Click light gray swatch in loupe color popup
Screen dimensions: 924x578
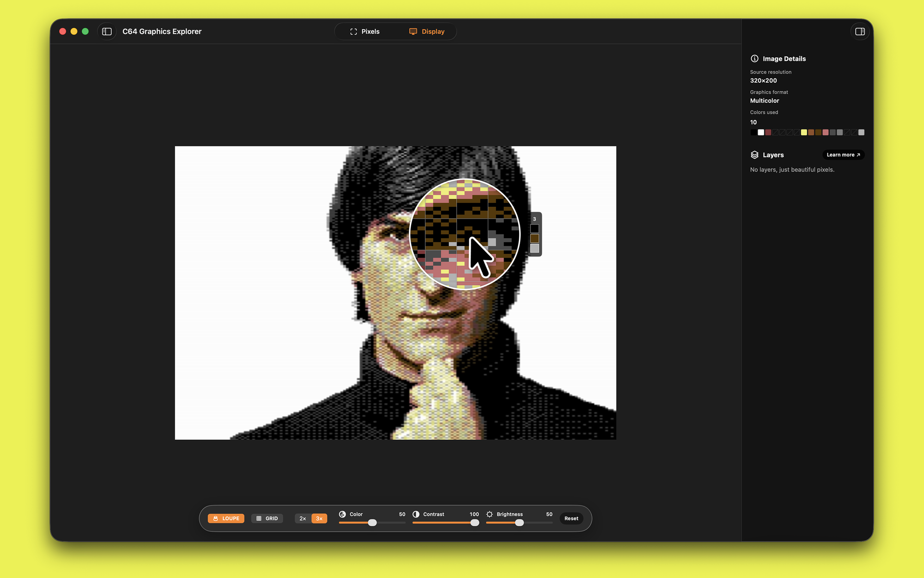click(x=535, y=249)
